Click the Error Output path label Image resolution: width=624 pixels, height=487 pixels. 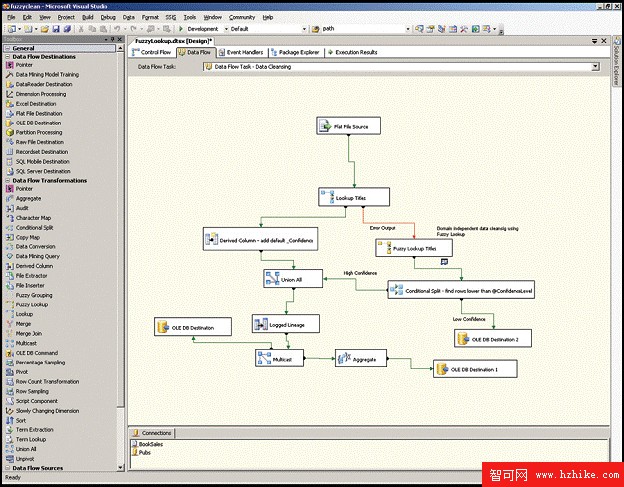tap(382, 228)
